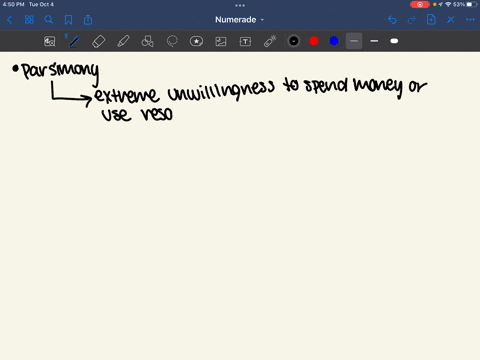The image size is (480, 360).
Task: Undo the last stroke
Action: (x=392, y=20)
